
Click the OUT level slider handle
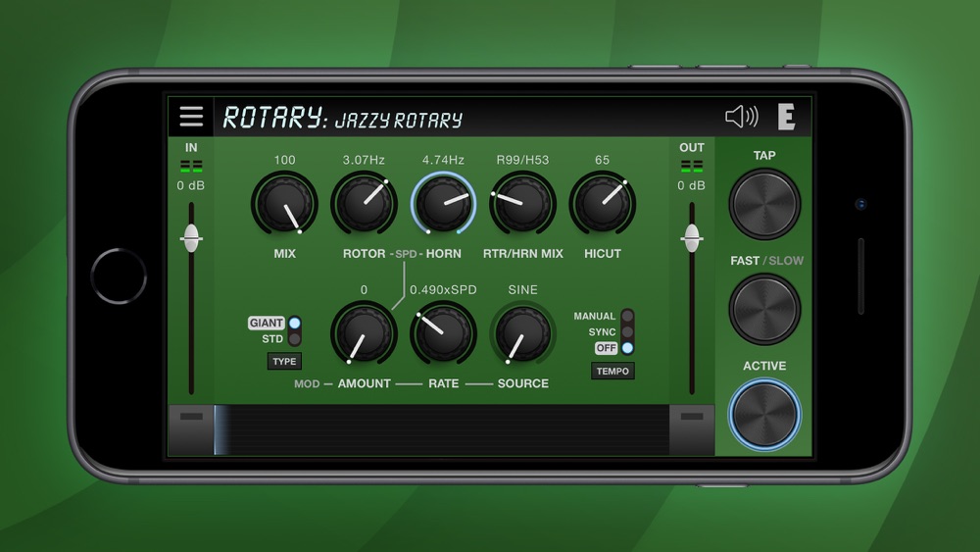pos(691,237)
